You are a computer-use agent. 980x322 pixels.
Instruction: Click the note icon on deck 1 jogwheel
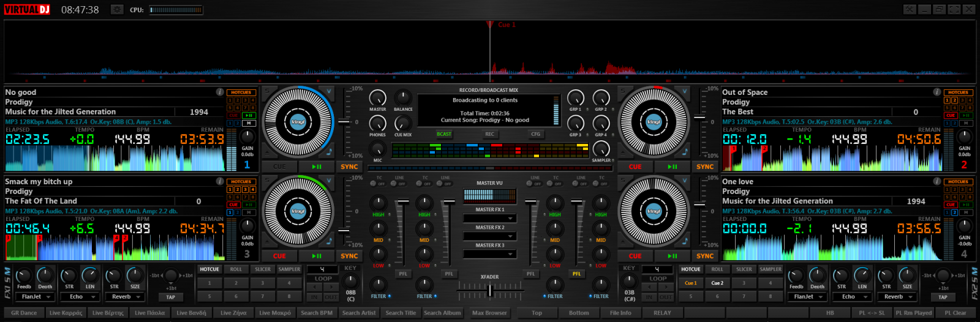click(329, 151)
